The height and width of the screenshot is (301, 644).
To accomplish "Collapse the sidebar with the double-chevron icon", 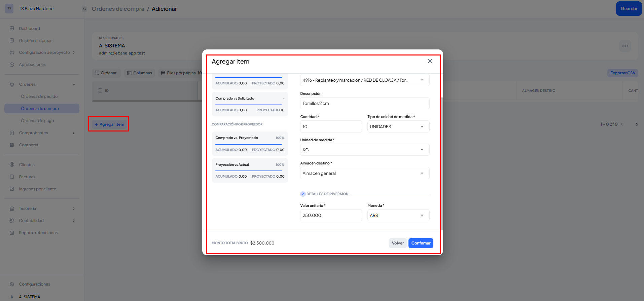I will point(84,9).
